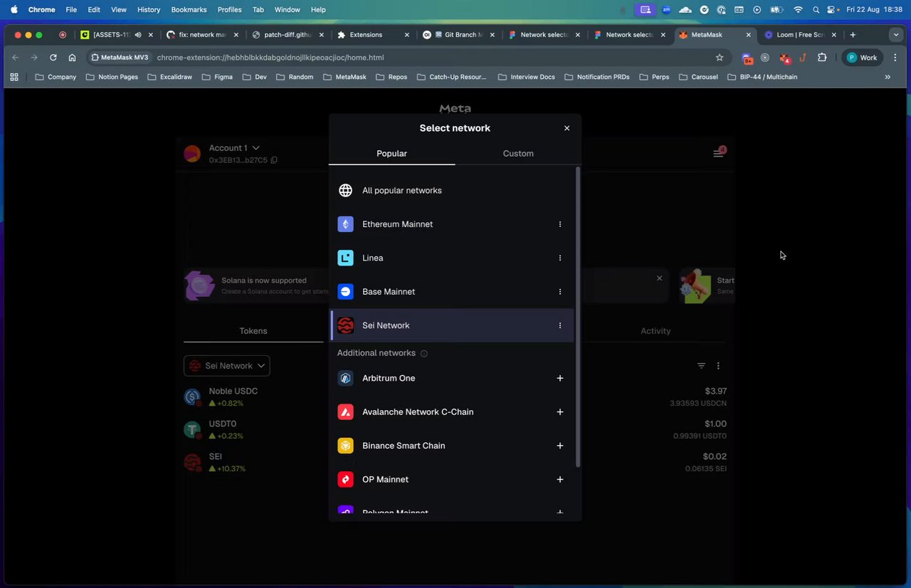Open the Sei Network filter dropdown

click(x=227, y=366)
